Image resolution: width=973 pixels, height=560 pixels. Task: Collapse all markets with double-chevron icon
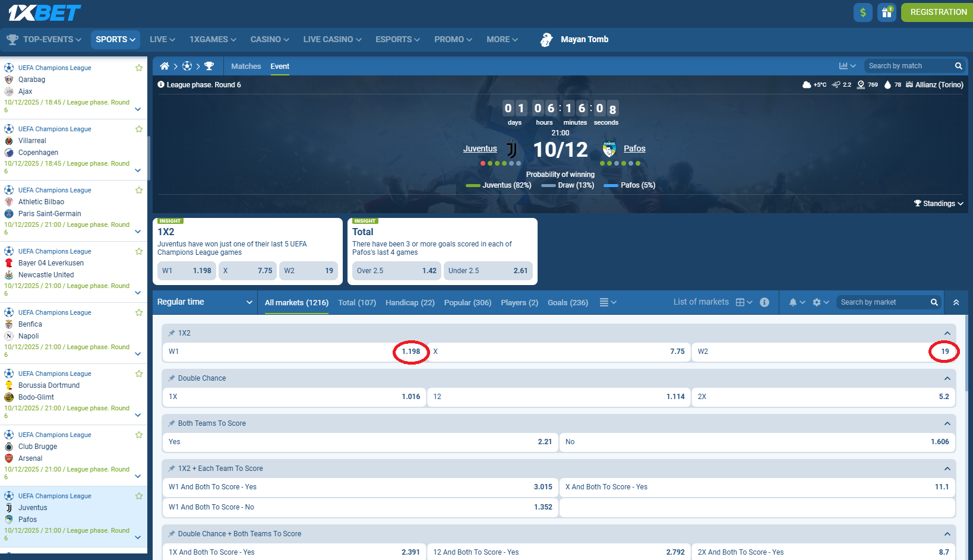coord(956,302)
